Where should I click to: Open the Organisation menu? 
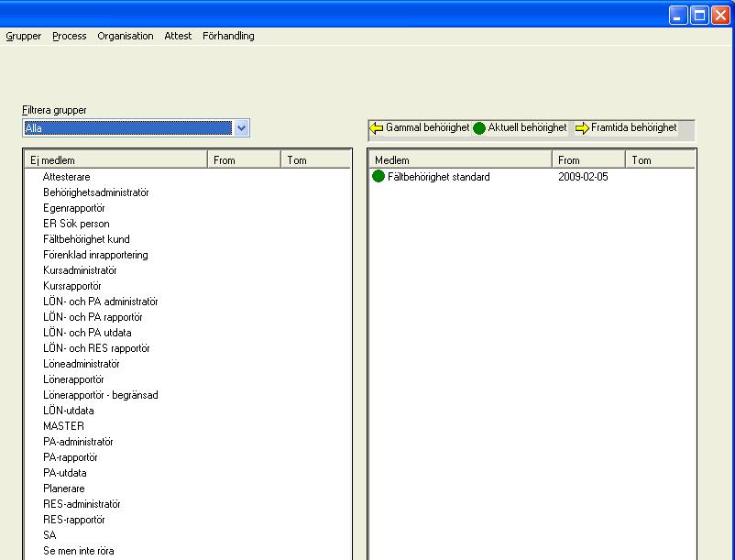pos(126,36)
